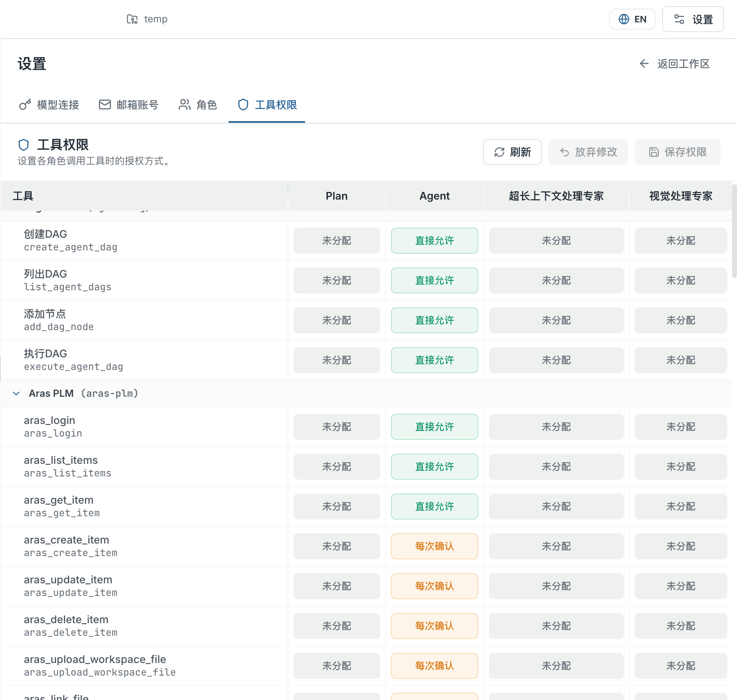Click the temp workspace name
737x700 pixels.
pos(156,19)
